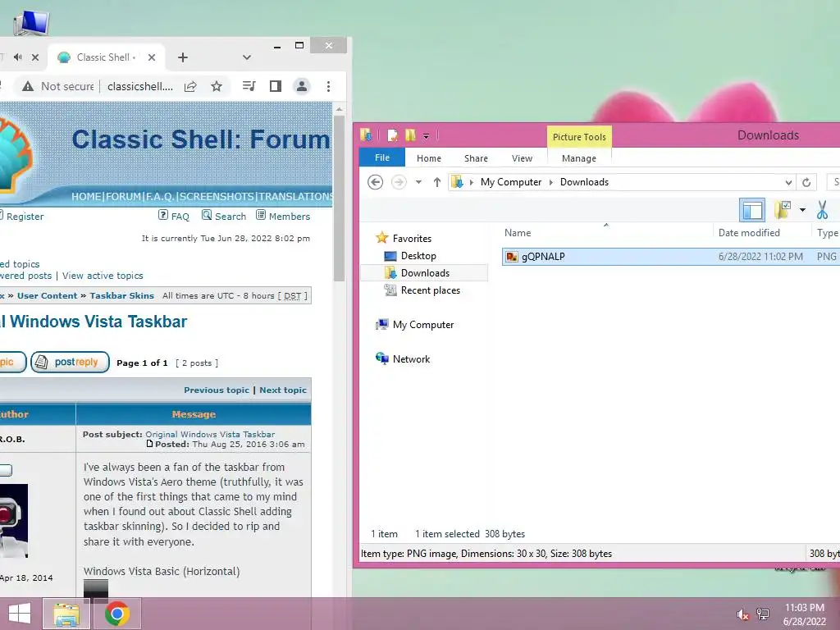Click quick access New folder icon

tap(410, 136)
